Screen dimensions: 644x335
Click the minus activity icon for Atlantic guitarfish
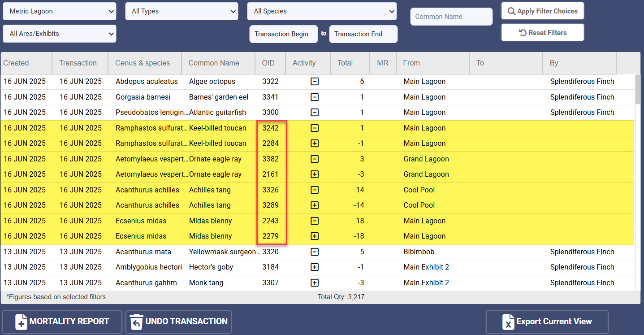click(x=315, y=112)
